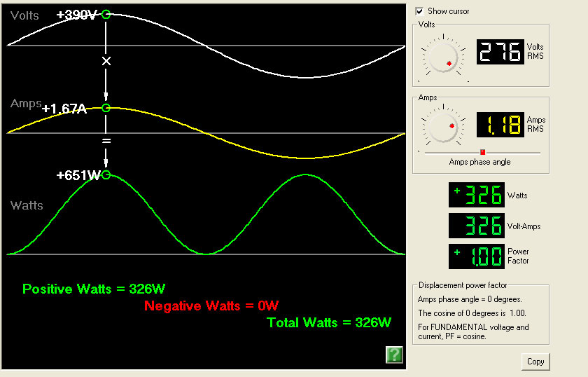Click the cursor marker on Watts waveform
The image size is (588, 377).
(x=106, y=175)
